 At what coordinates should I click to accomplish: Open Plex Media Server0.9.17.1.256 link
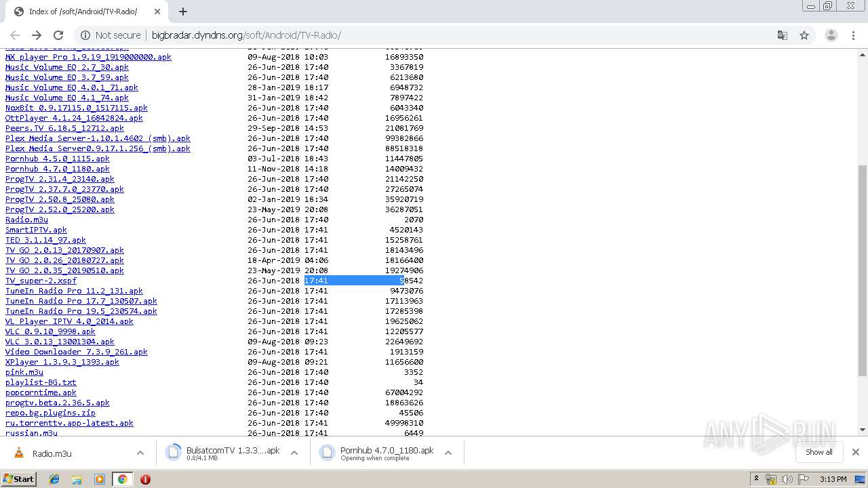pyautogui.click(x=98, y=148)
